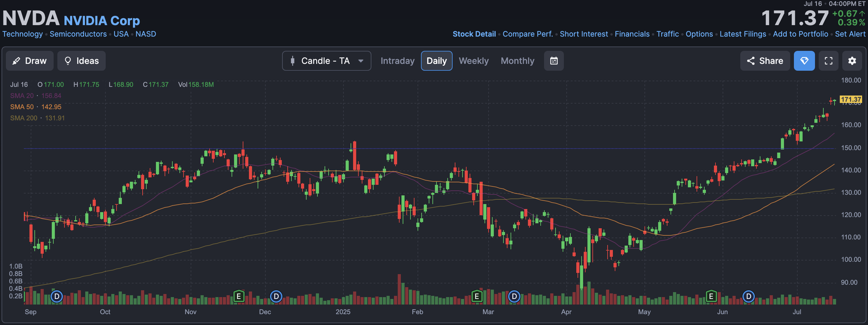Switch to Weekly timeframe
Viewport: 868px width, 325px height.
pyautogui.click(x=473, y=61)
